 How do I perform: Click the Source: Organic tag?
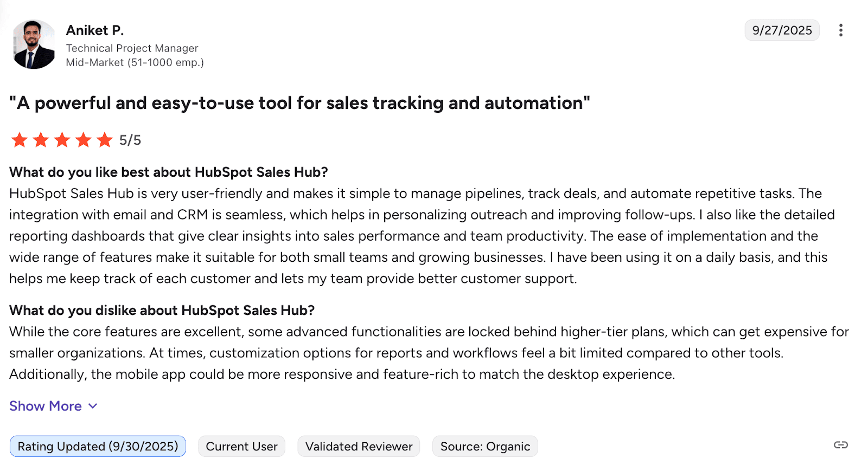point(485,446)
